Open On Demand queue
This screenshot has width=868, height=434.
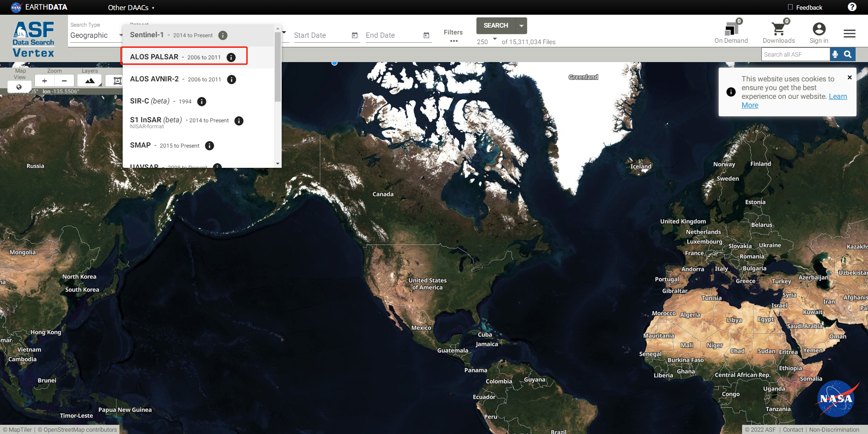731,32
